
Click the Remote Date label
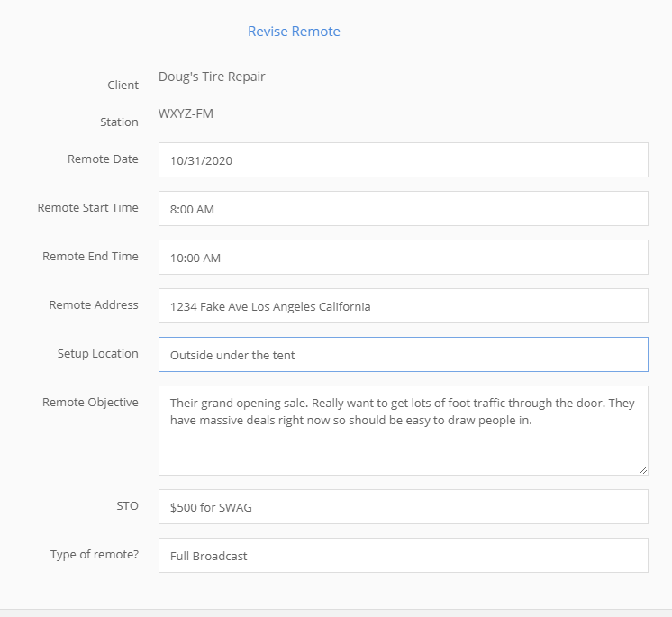103,159
